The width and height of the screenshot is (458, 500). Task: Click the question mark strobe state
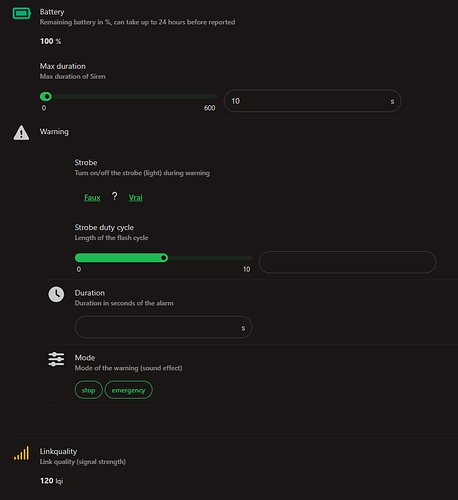(114, 196)
